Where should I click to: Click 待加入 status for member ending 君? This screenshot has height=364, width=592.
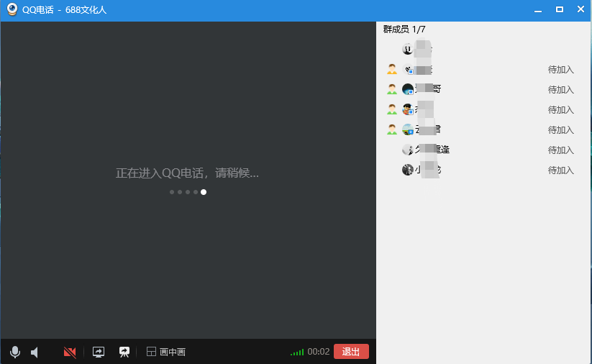(560, 130)
